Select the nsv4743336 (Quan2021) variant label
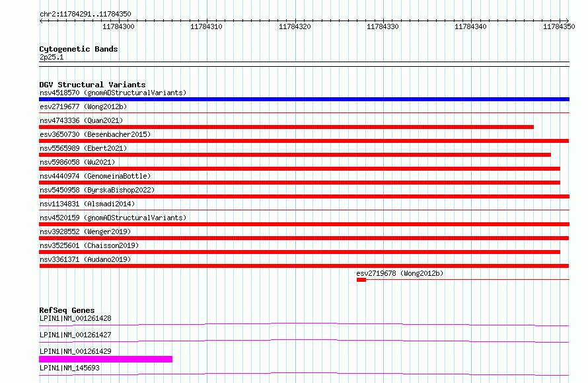 81,120
